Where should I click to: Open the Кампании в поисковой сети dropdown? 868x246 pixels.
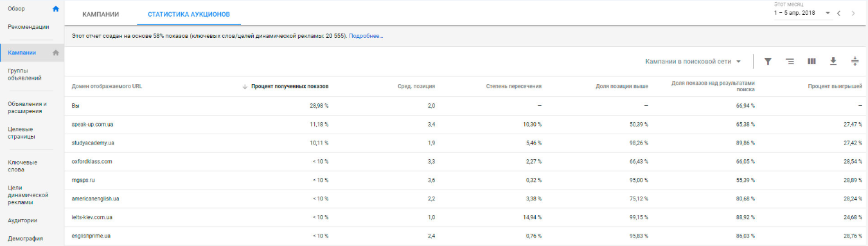tap(693, 62)
